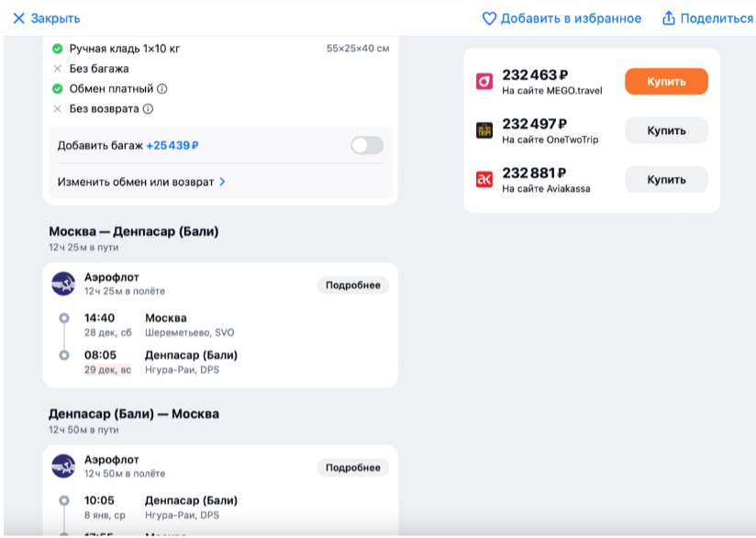This screenshot has height=538, width=756.
Task: Click На сайте MEGO.travel label
Action: point(552,91)
